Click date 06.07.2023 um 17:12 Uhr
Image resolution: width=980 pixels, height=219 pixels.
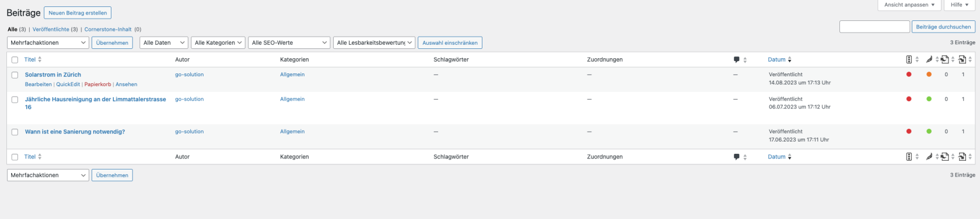click(x=800, y=107)
